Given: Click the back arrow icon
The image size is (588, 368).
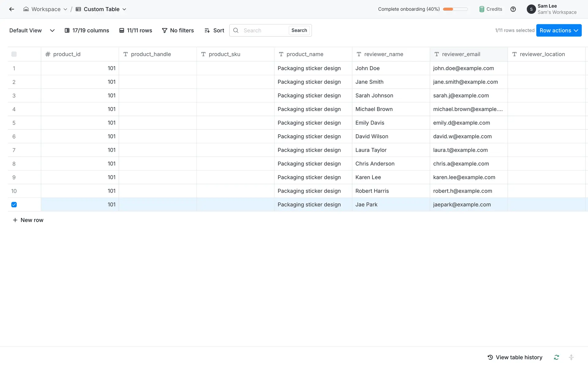Looking at the screenshot, I should coord(12,9).
